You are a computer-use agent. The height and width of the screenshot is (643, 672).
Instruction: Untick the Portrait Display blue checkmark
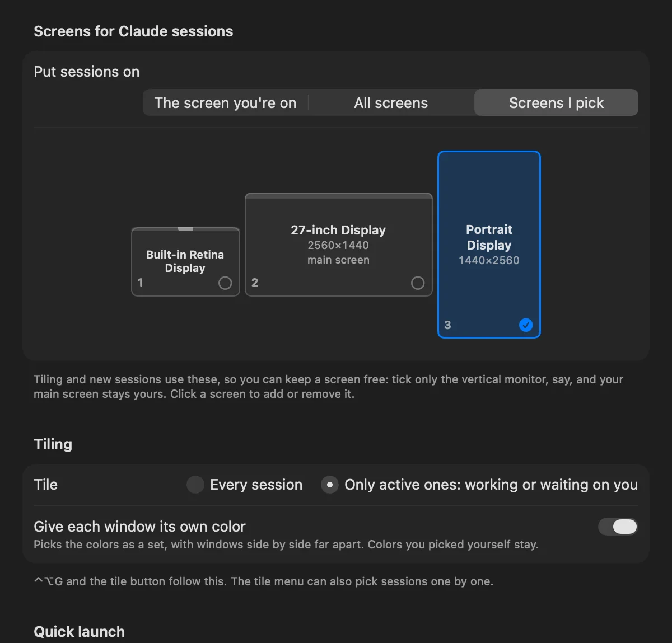click(x=526, y=325)
